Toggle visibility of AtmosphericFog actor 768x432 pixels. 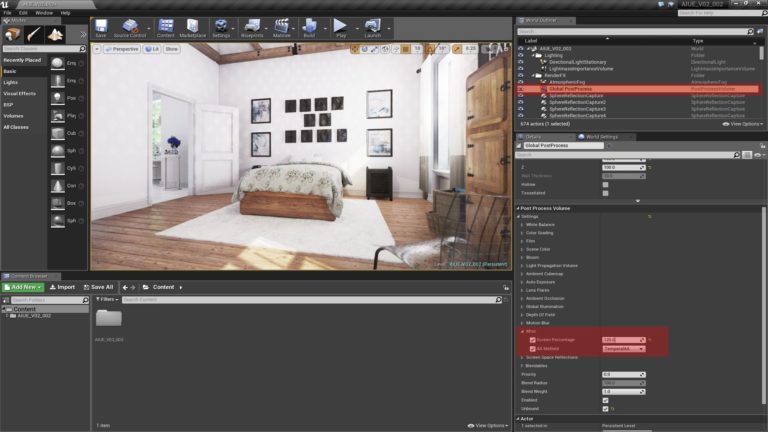(521, 82)
